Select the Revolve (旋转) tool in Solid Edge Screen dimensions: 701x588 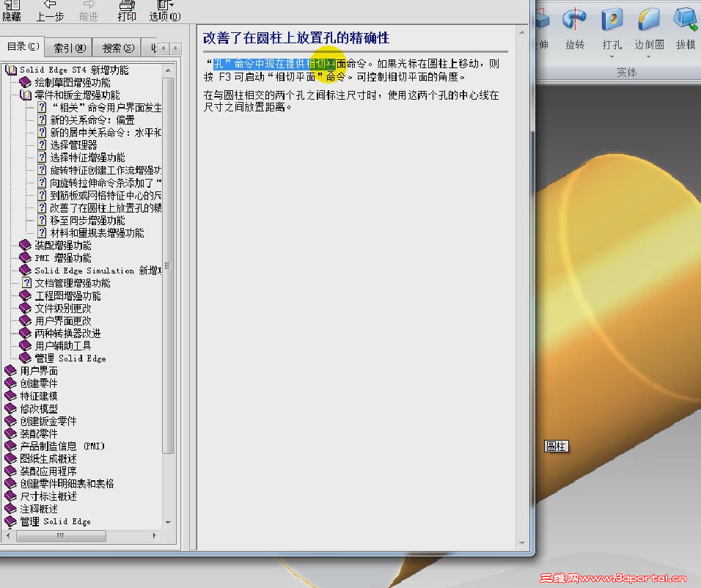[x=575, y=27]
